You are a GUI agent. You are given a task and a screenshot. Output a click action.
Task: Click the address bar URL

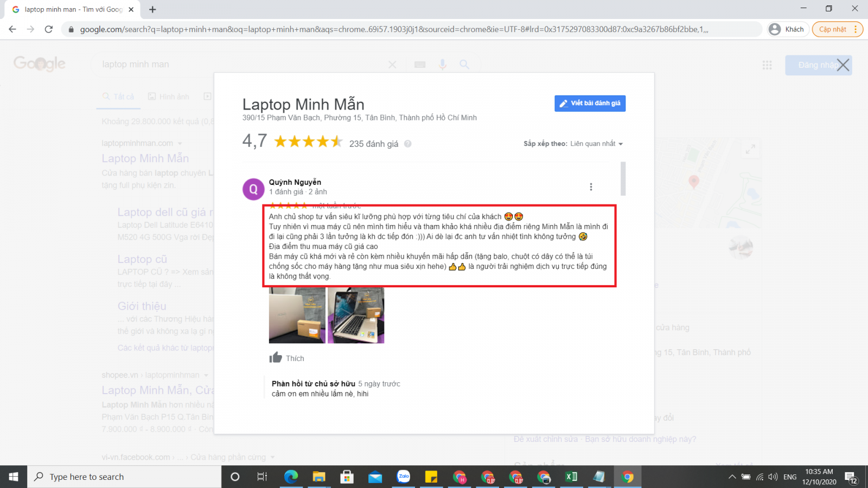tap(394, 29)
